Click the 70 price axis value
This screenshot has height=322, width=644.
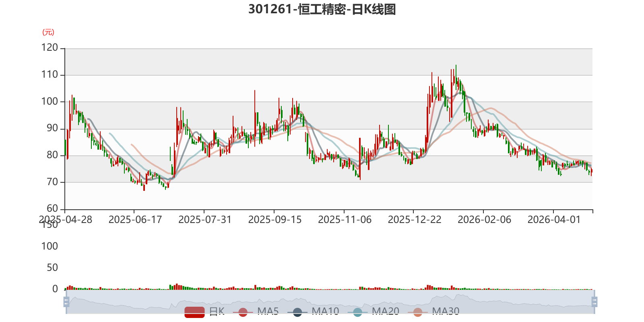pyautogui.click(x=52, y=182)
